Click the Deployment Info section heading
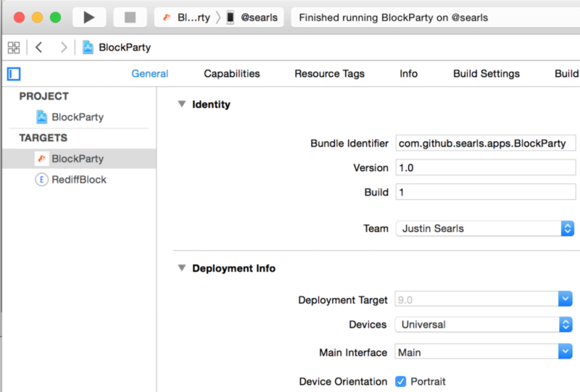Viewport: 580px width, 392px height. [233, 268]
